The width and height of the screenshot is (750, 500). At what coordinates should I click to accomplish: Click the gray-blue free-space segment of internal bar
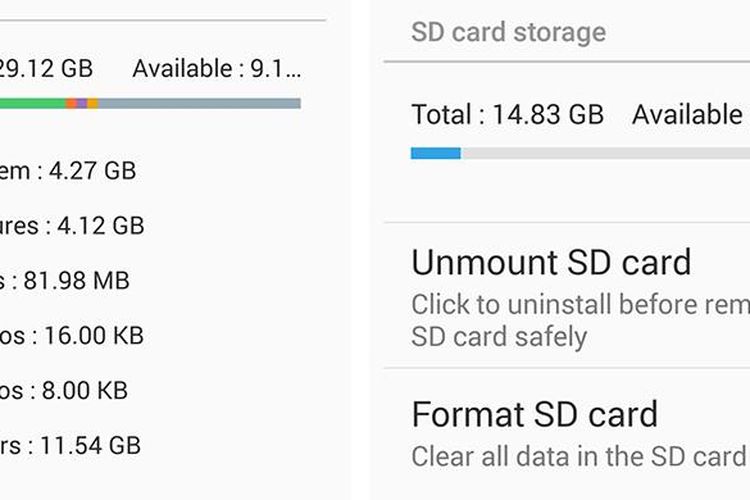pos(200,103)
